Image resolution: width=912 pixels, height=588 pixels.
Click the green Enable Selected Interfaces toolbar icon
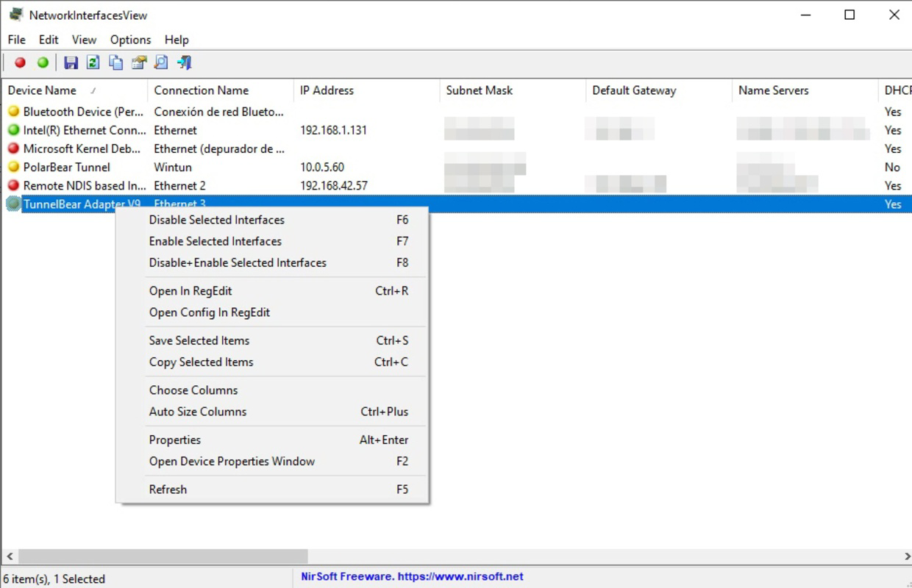click(x=43, y=62)
